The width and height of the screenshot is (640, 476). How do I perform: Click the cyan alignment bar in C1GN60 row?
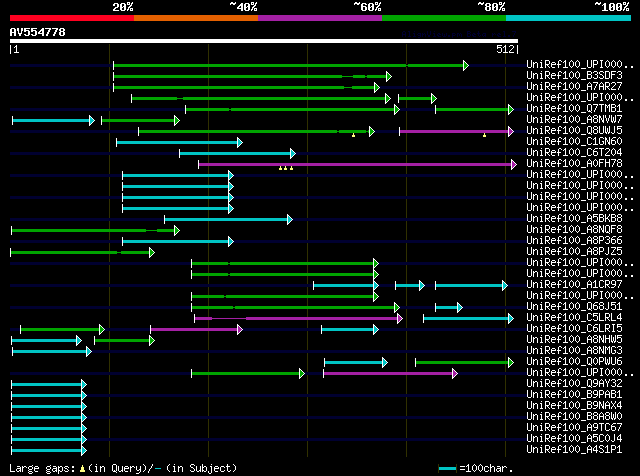tap(179, 142)
